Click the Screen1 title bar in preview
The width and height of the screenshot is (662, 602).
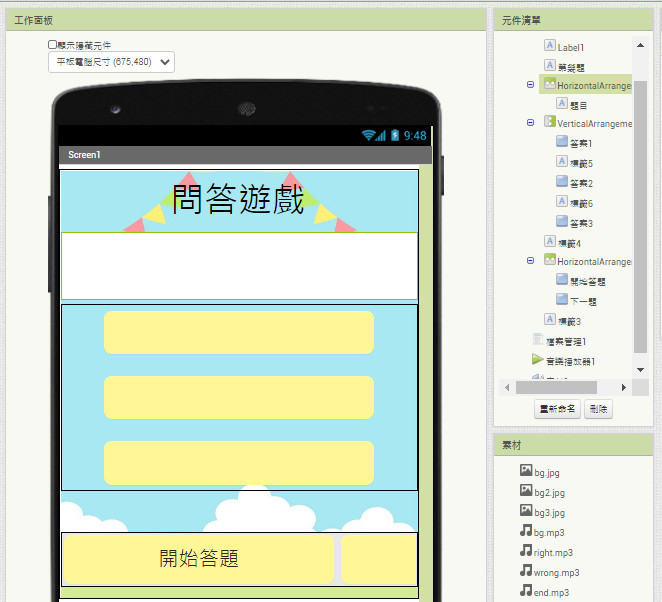point(245,155)
